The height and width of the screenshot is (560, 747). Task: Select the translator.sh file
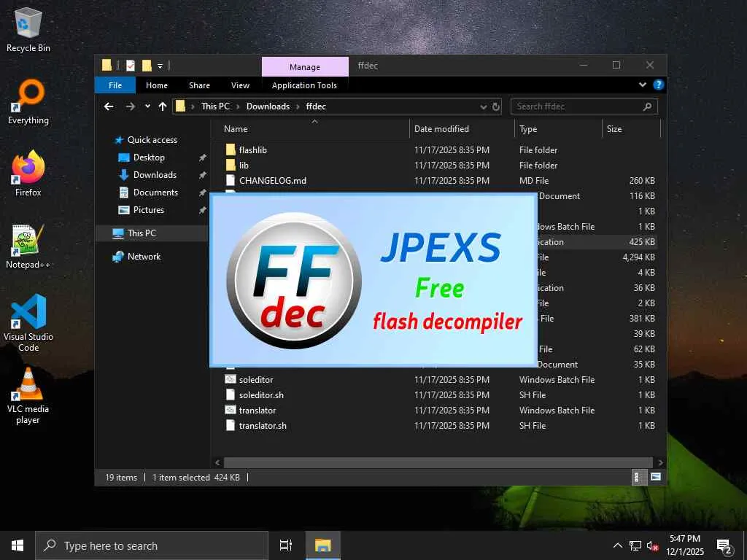click(x=263, y=425)
